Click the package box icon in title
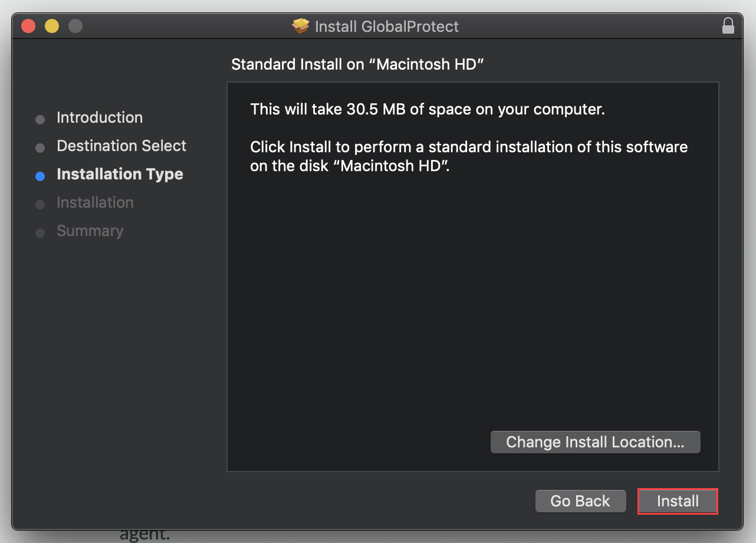The height and width of the screenshot is (543, 756). coord(301,27)
